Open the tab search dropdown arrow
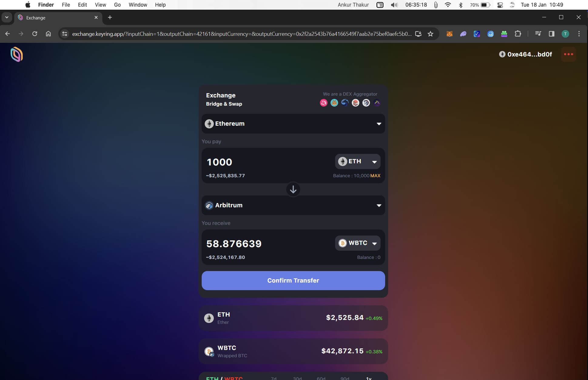 pos(7,17)
